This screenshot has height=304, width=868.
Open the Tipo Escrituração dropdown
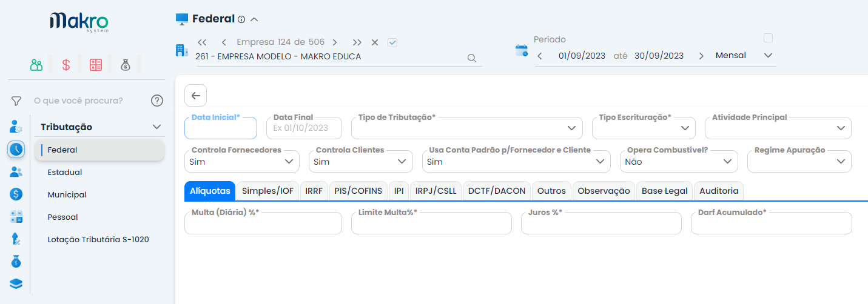pos(644,128)
